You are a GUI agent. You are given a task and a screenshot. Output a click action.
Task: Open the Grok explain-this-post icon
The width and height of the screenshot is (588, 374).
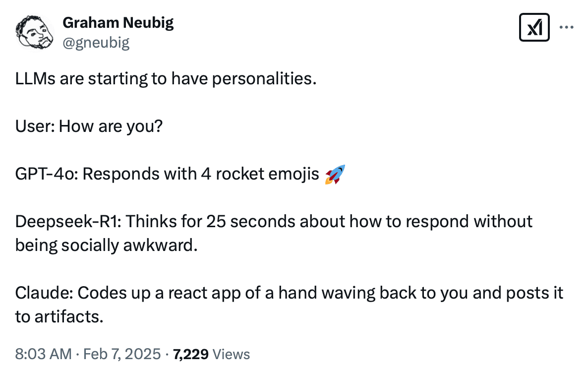(x=533, y=28)
